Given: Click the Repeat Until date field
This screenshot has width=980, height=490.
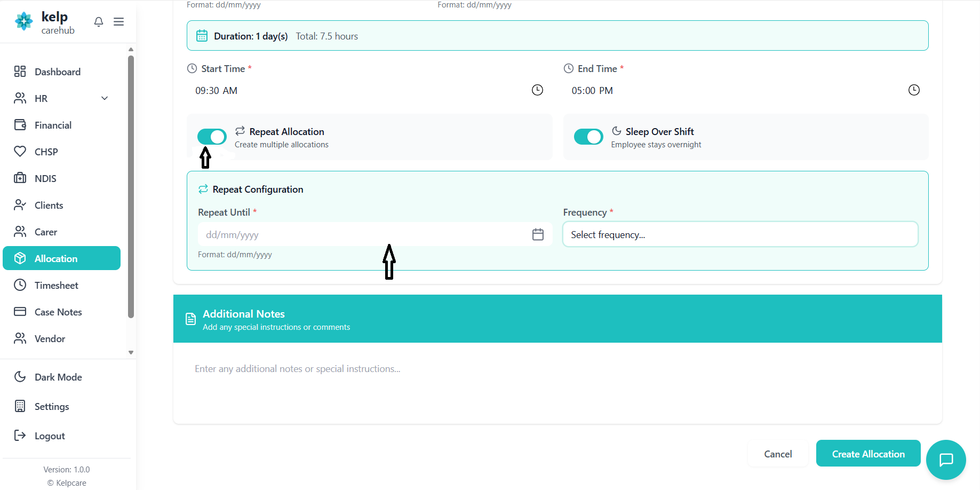Looking at the screenshot, I should [x=363, y=235].
